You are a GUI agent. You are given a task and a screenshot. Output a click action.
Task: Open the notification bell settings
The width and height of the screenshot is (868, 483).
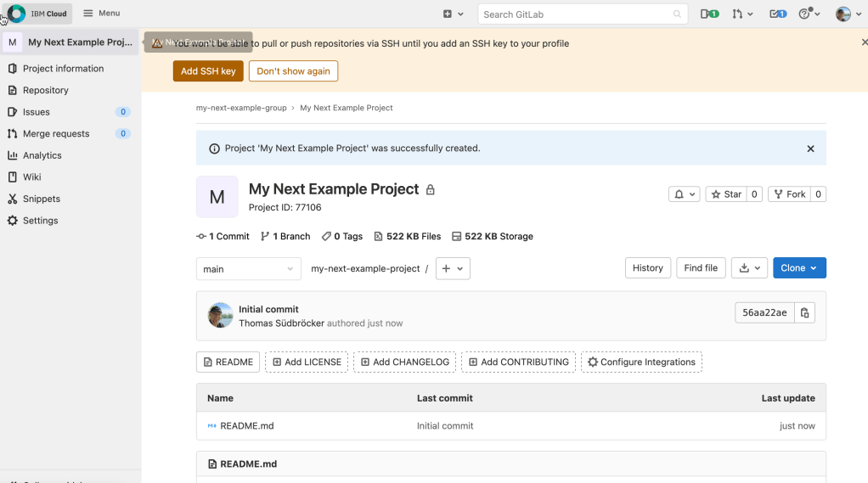click(684, 194)
